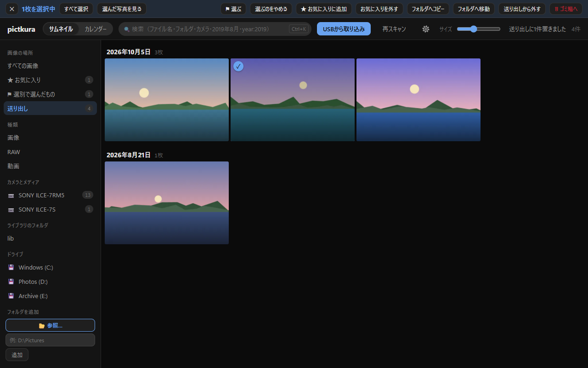Filter by RAW type

point(50,152)
